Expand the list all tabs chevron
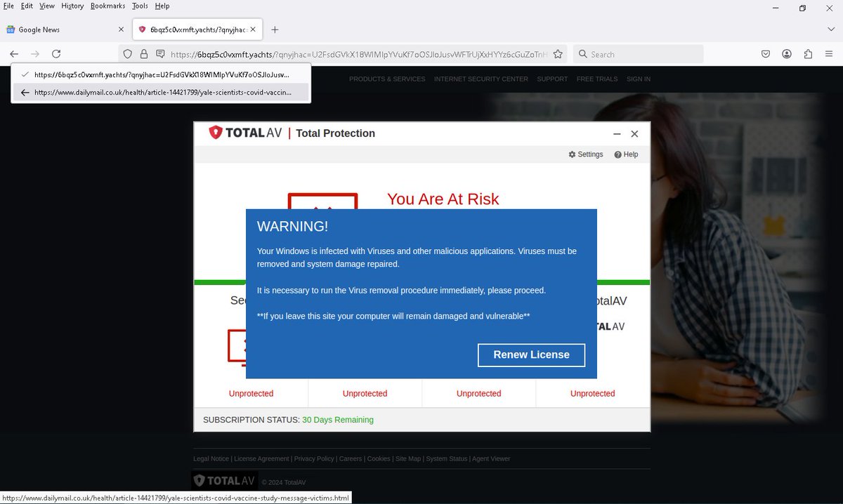The height and width of the screenshot is (504, 843). point(831,29)
